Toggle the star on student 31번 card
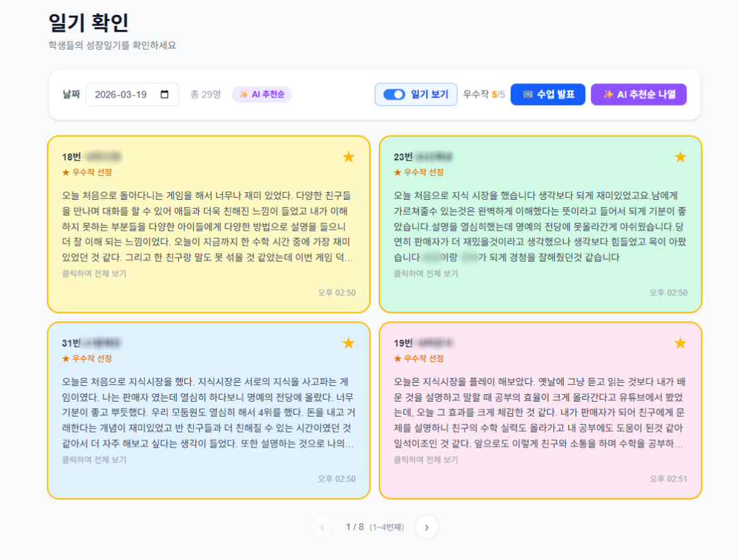This screenshot has width=737, height=560. tap(348, 343)
